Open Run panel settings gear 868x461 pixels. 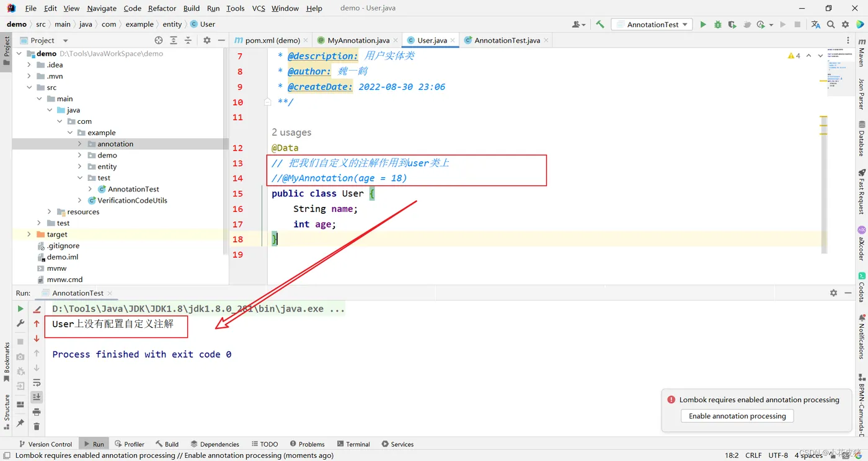(x=833, y=293)
